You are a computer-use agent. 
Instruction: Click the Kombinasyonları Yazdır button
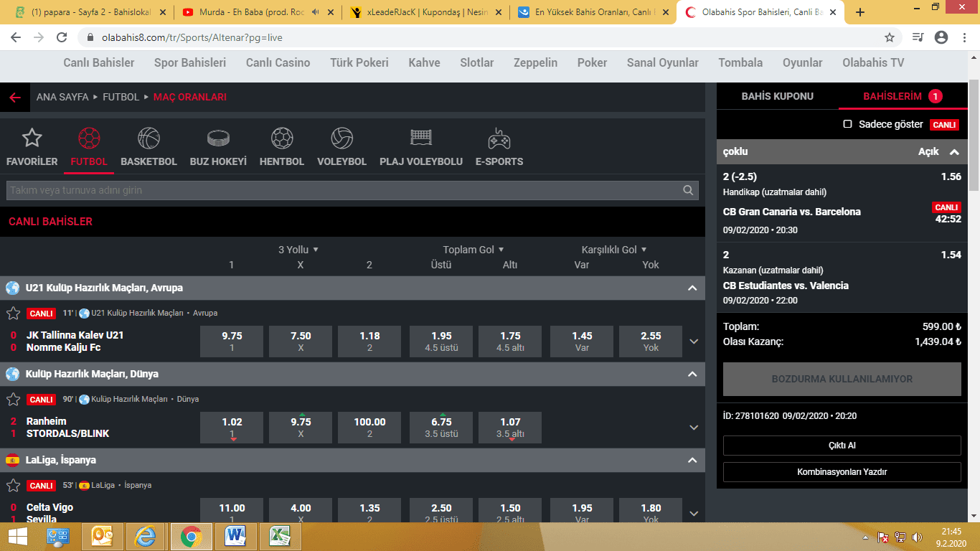click(x=842, y=472)
